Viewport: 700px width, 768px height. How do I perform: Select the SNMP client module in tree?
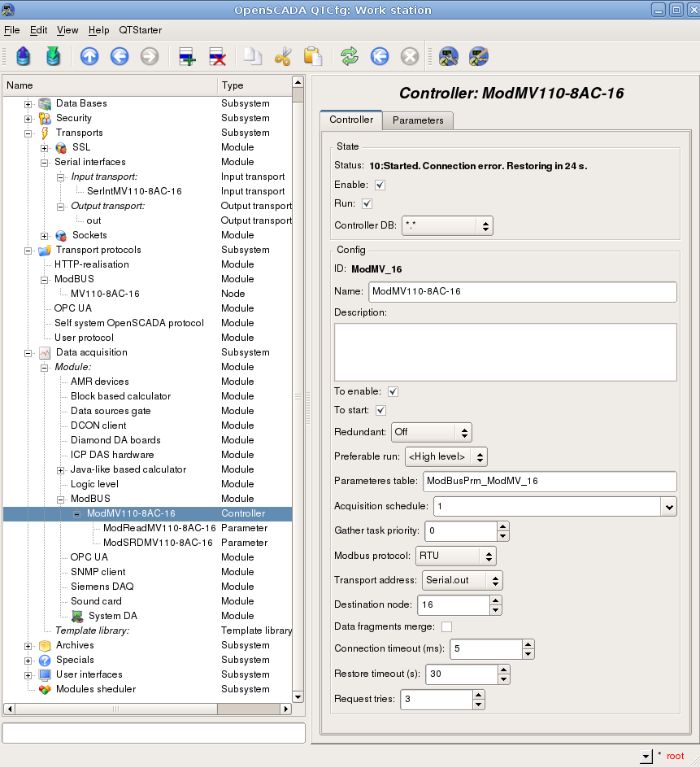98,572
